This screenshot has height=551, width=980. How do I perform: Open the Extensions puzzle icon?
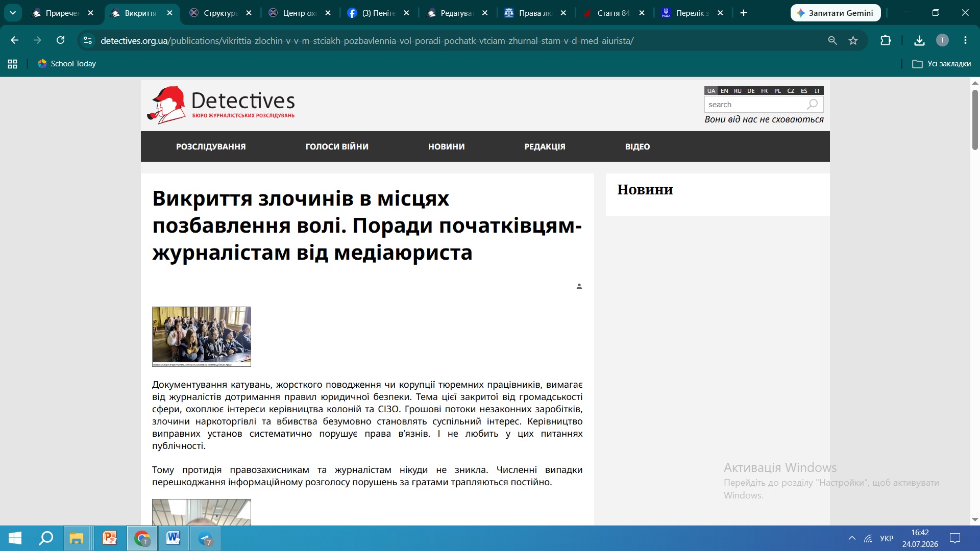[x=886, y=40]
